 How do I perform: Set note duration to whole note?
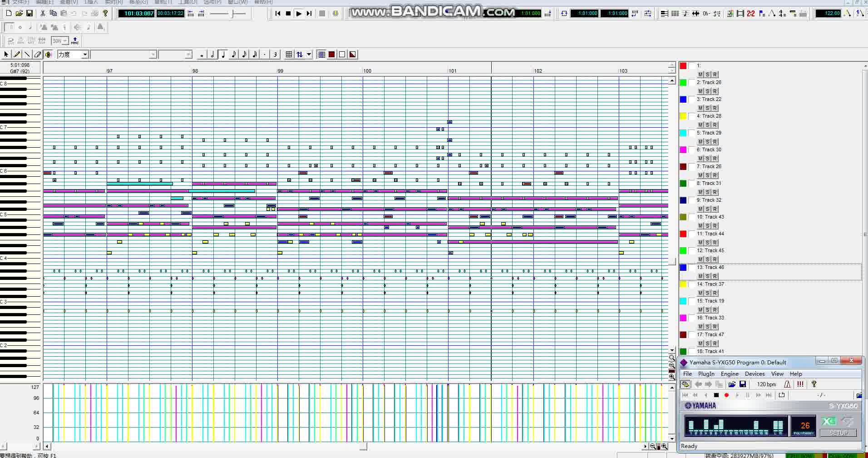(x=202, y=55)
